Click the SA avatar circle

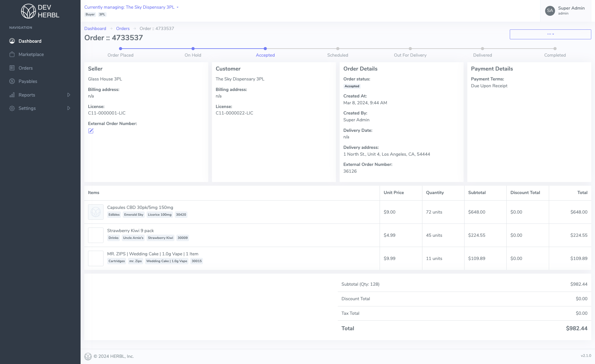[550, 11]
